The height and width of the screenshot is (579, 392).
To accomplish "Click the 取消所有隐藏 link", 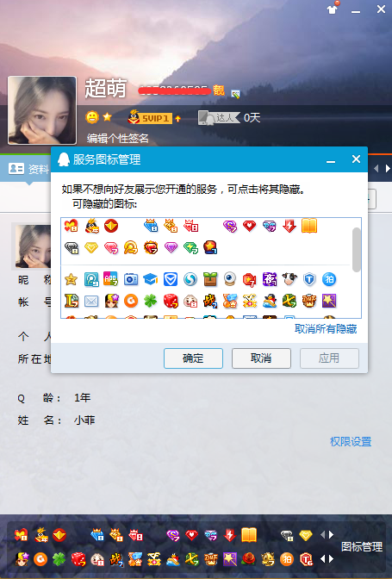I will click(x=326, y=328).
